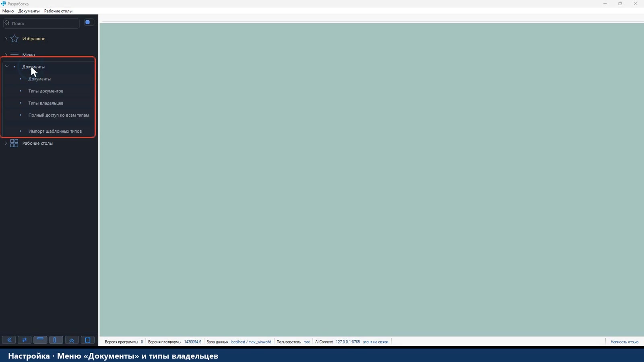The height and width of the screenshot is (362, 644).
Task: Collapse sidebar with double left chevron icon
Action: 9,340
